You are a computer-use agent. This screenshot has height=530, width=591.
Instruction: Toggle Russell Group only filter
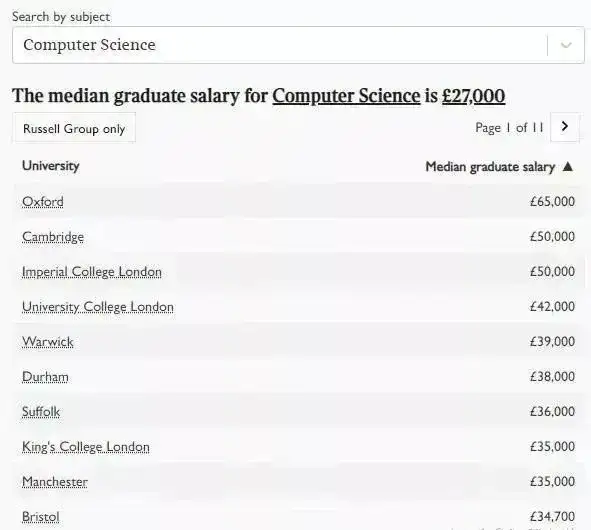pos(74,129)
